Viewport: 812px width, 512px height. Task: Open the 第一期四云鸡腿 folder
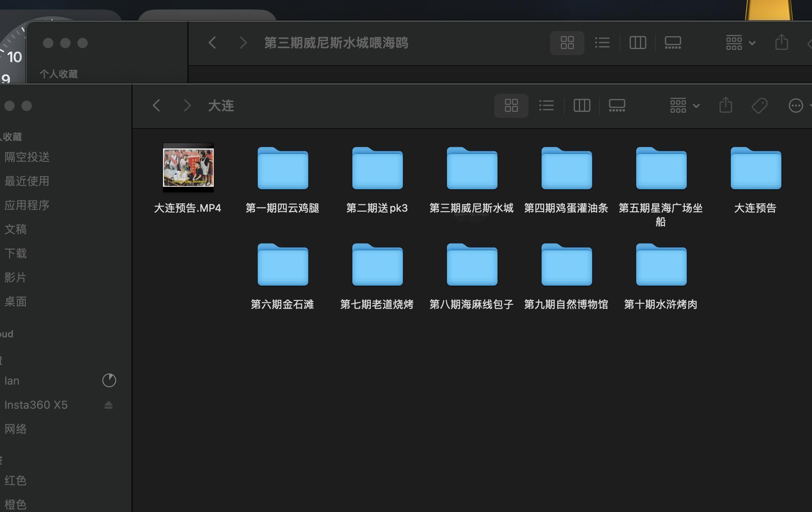pyautogui.click(x=283, y=168)
